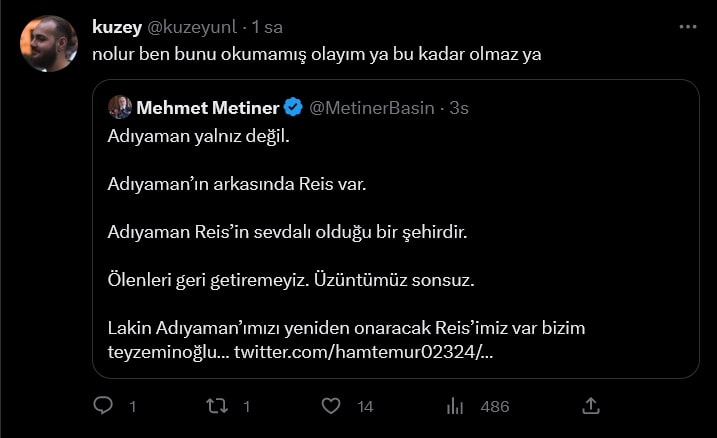
Task: Like the tweet with the heart icon
Action: pos(330,406)
